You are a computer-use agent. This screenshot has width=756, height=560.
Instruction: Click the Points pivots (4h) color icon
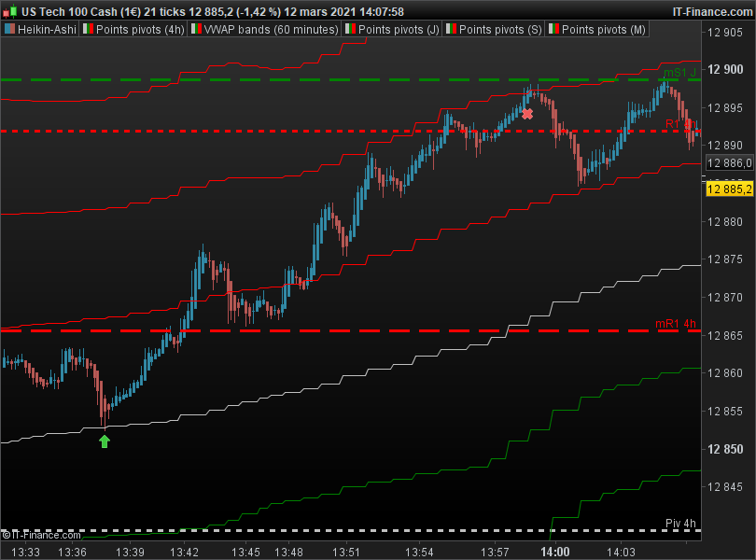point(88,29)
